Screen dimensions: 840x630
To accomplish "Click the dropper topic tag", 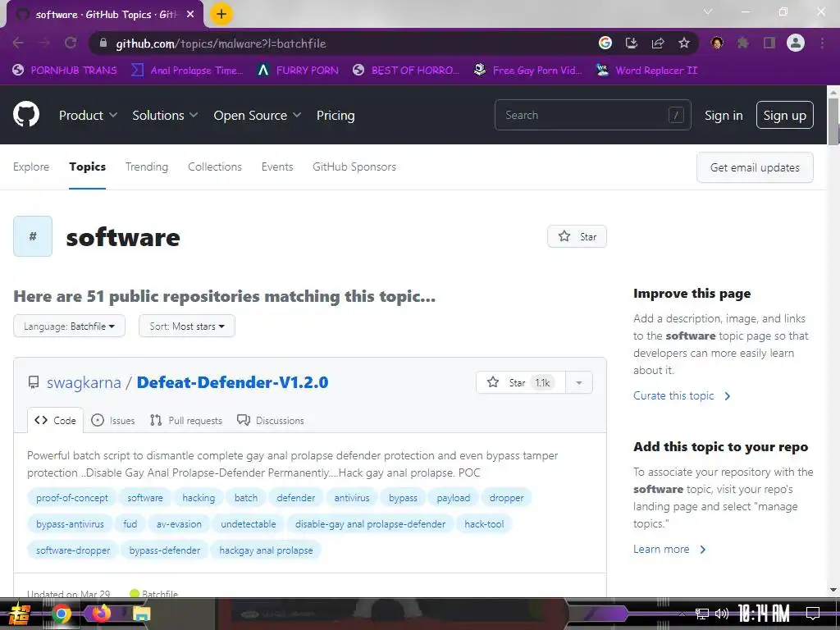I will (x=507, y=498).
